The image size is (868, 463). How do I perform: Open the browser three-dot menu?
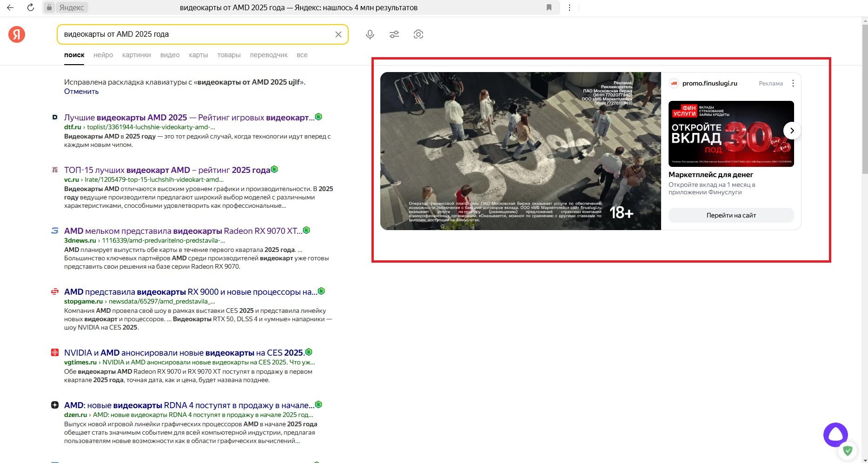tap(570, 7)
